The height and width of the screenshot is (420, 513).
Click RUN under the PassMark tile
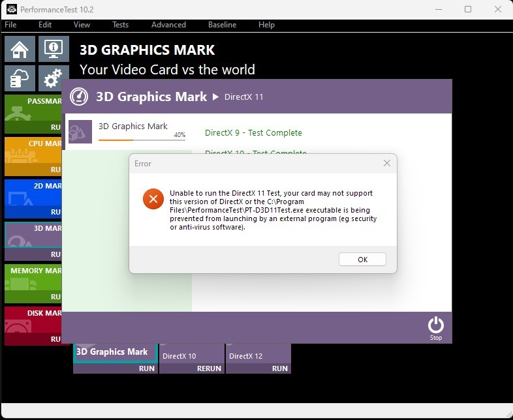(x=55, y=127)
